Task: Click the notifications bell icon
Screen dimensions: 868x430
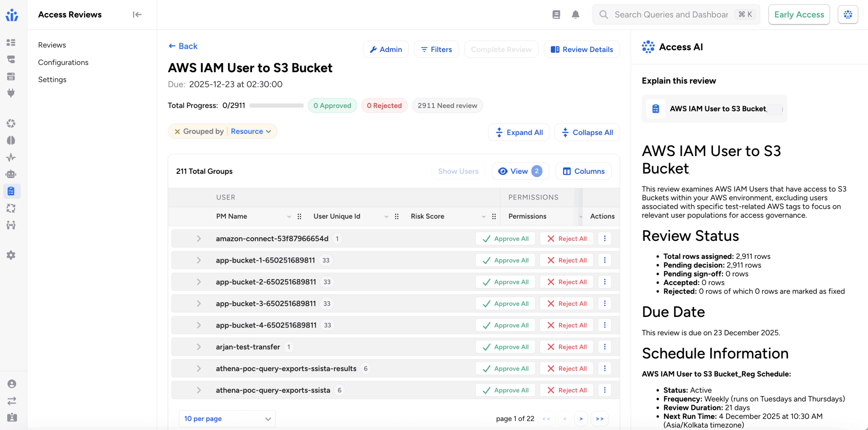Action: (x=575, y=15)
